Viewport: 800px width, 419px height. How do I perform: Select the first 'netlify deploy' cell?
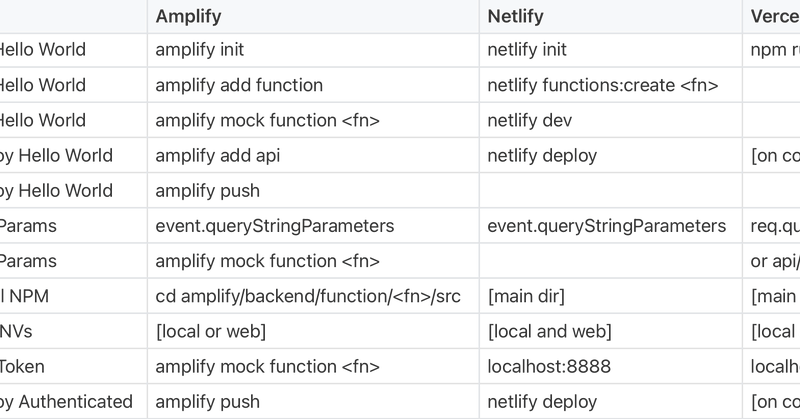pos(611,156)
